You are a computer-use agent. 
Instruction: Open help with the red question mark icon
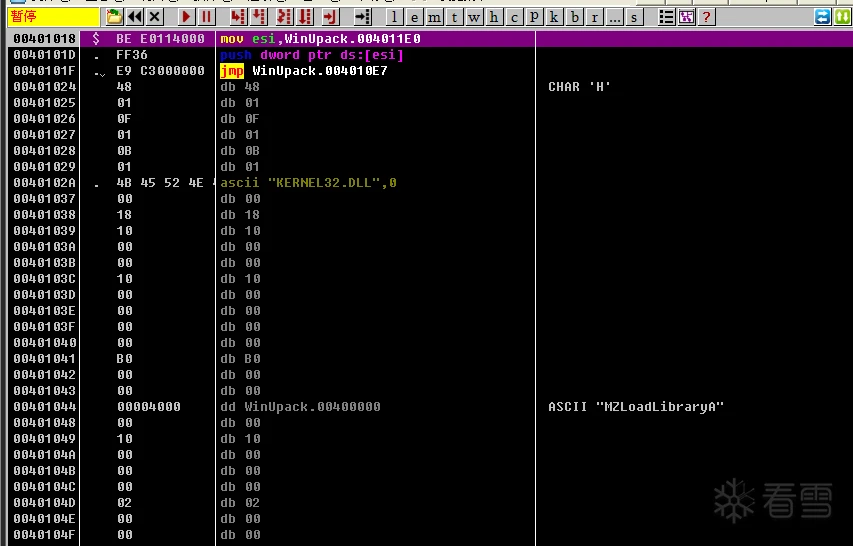coord(706,17)
